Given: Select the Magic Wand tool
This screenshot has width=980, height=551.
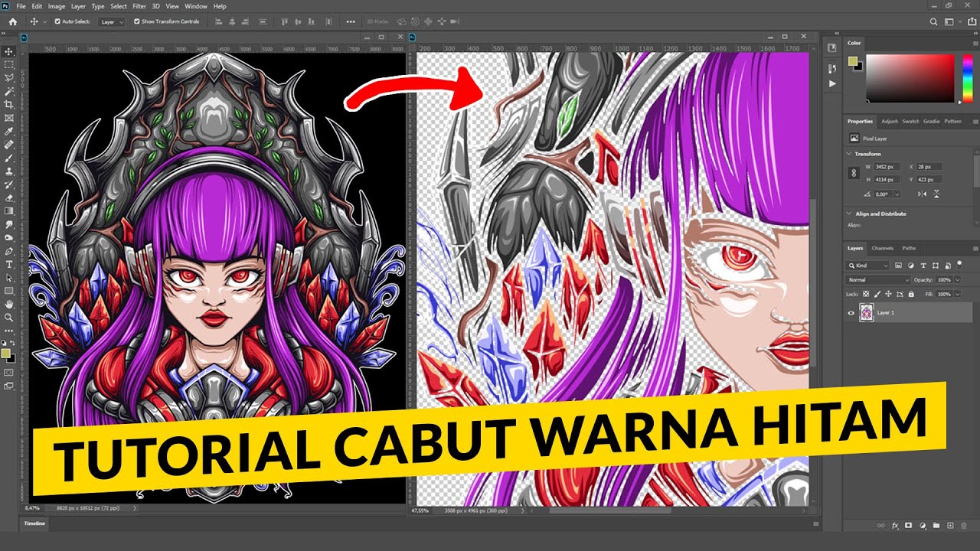Looking at the screenshot, I should click(9, 91).
